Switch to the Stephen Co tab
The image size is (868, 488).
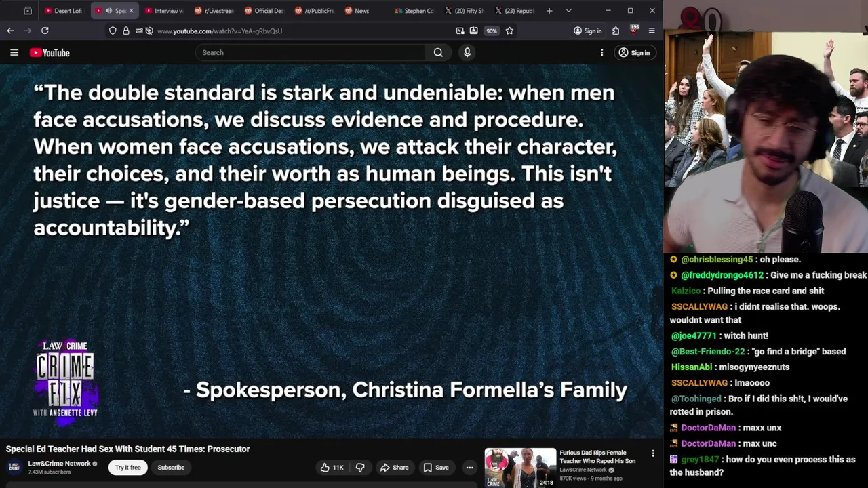414,11
